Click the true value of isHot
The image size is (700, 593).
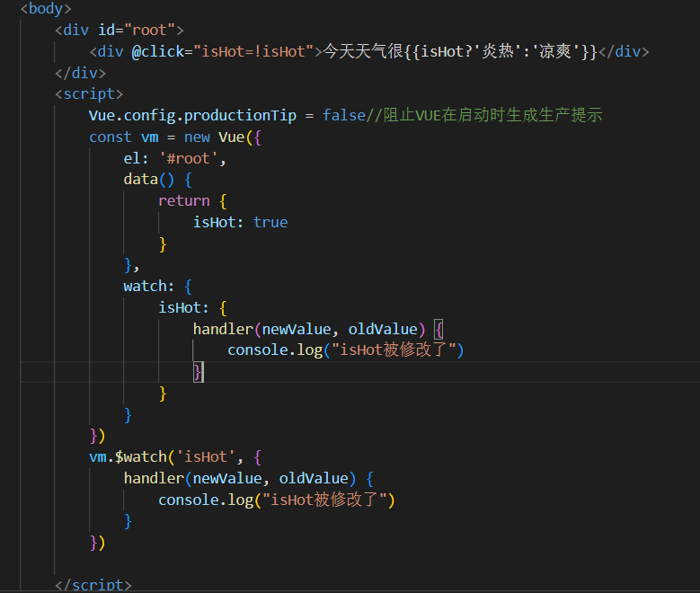(x=270, y=222)
